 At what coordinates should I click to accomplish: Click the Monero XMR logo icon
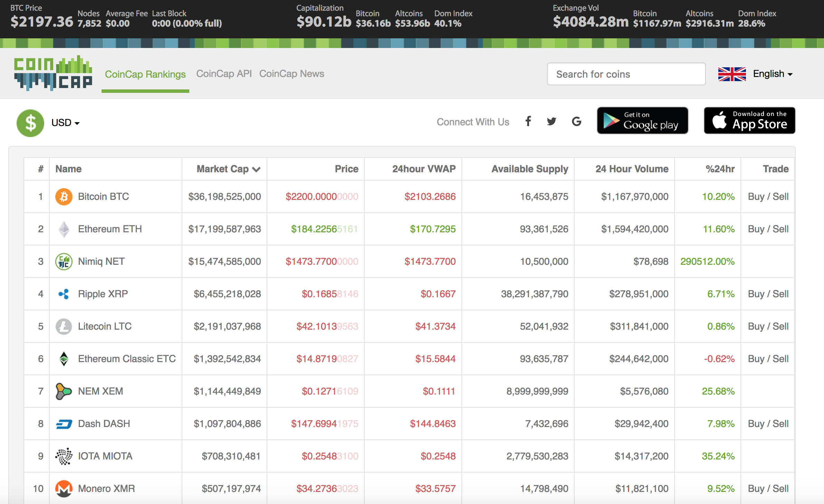tap(64, 489)
